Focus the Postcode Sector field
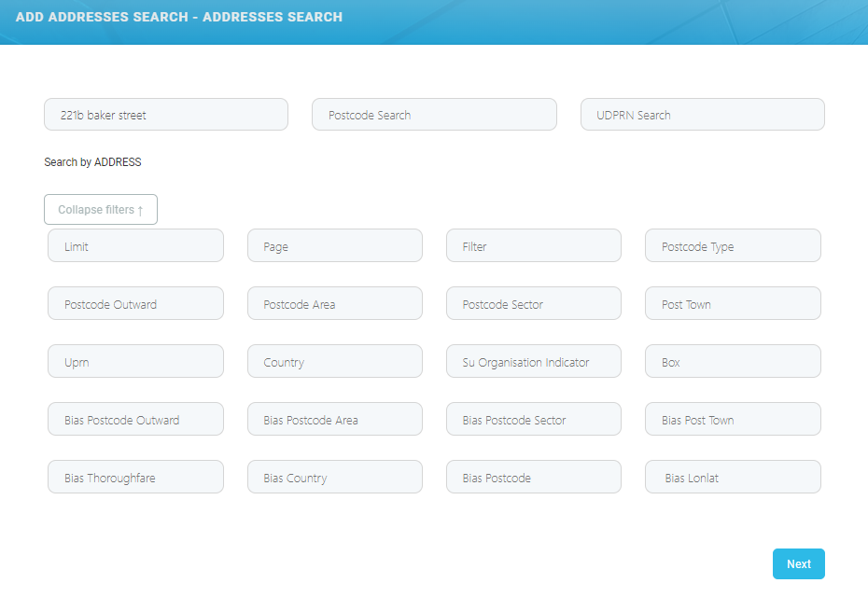 click(533, 304)
